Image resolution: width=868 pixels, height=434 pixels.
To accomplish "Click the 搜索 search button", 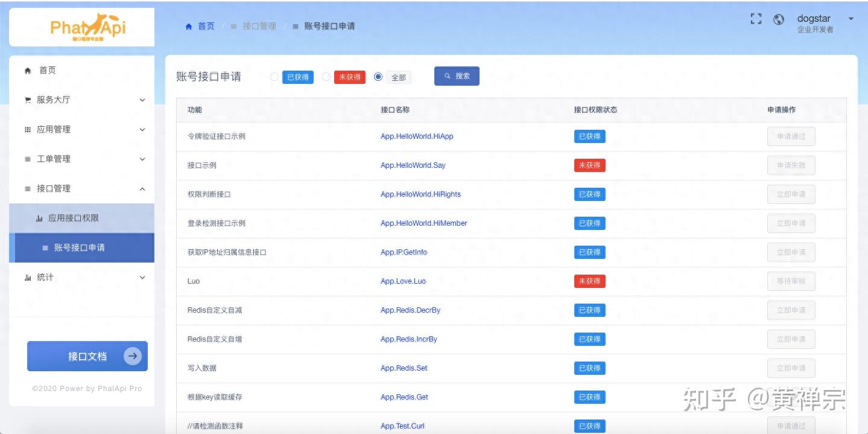I will click(457, 75).
